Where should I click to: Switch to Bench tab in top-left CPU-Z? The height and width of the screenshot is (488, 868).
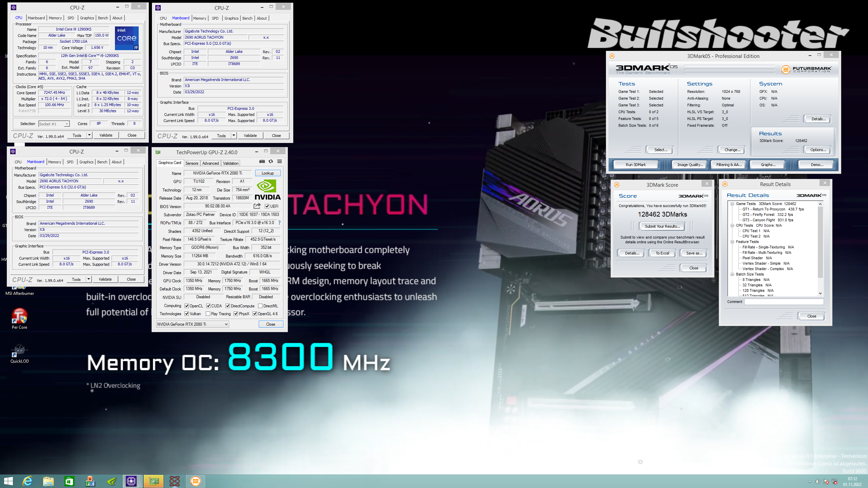pyautogui.click(x=103, y=18)
